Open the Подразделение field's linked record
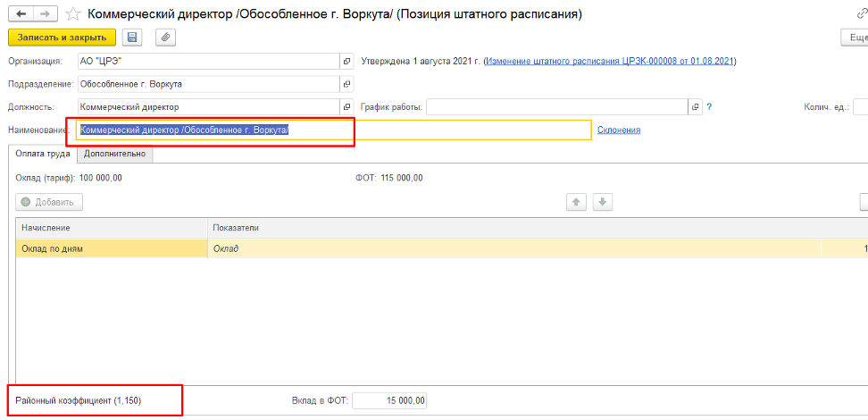 [346, 84]
